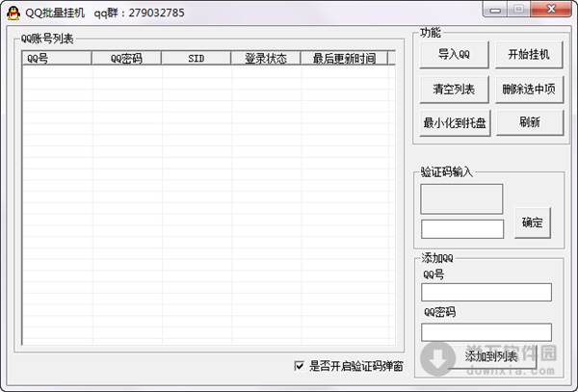The height and width of the screenshot is (392, 578).
Task: Toggle 是否开启验证码弹窗 checkbox
Action: click(300, 366)
